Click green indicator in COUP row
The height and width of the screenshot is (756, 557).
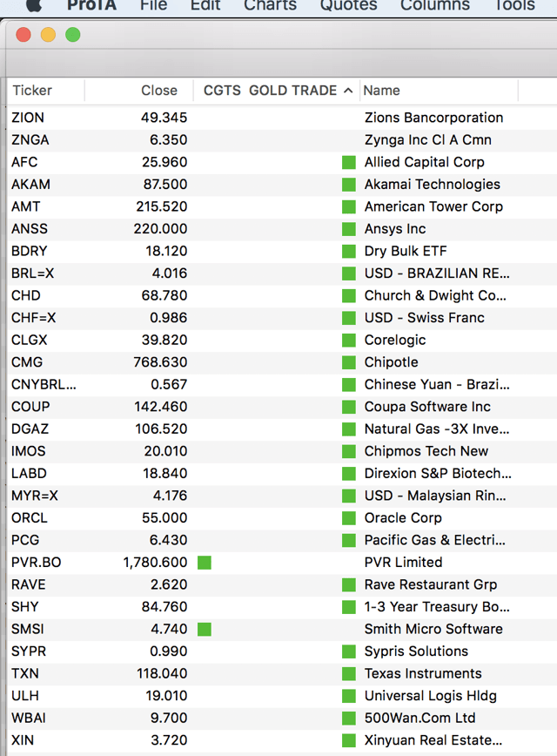(349, 407)
